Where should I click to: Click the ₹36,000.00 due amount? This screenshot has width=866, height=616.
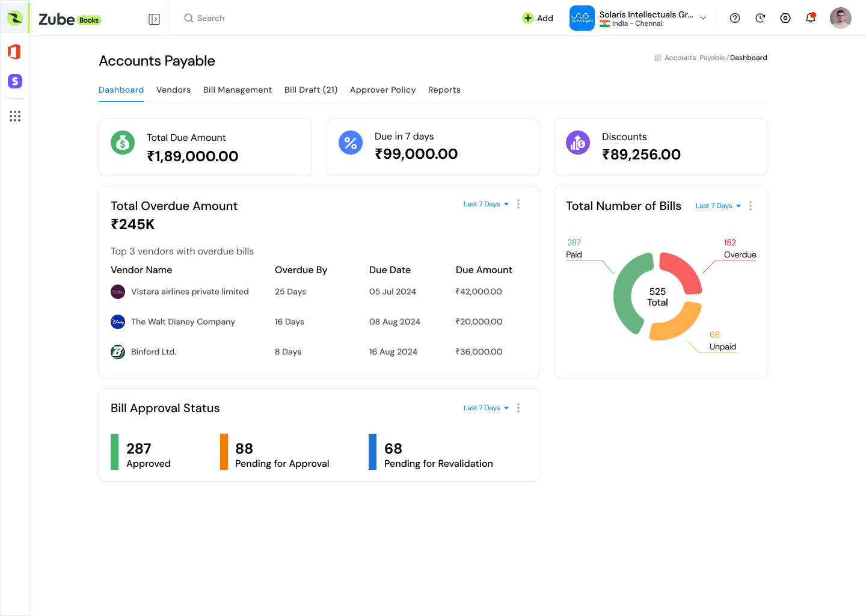click(x=479, y=352)
